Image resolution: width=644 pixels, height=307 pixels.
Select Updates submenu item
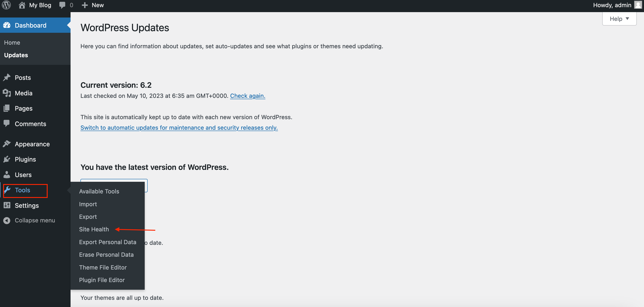coord(16,55)
